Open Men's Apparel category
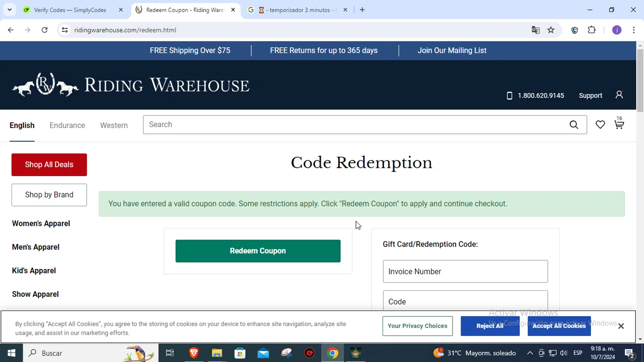 click(36, 247)
